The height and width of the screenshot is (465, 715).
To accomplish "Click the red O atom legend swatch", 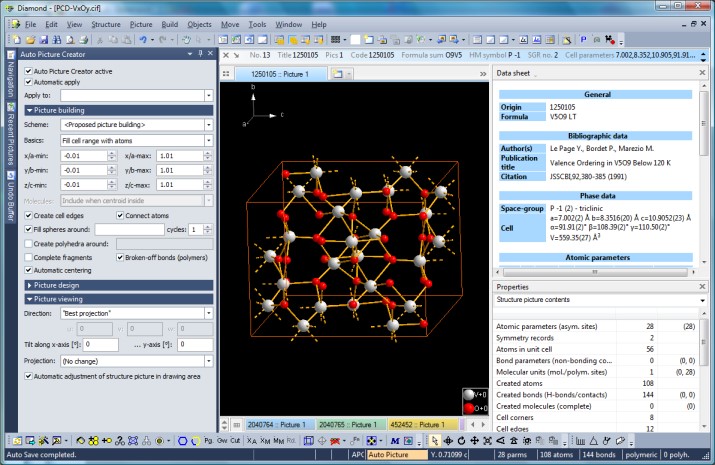I will coord(468,407).
